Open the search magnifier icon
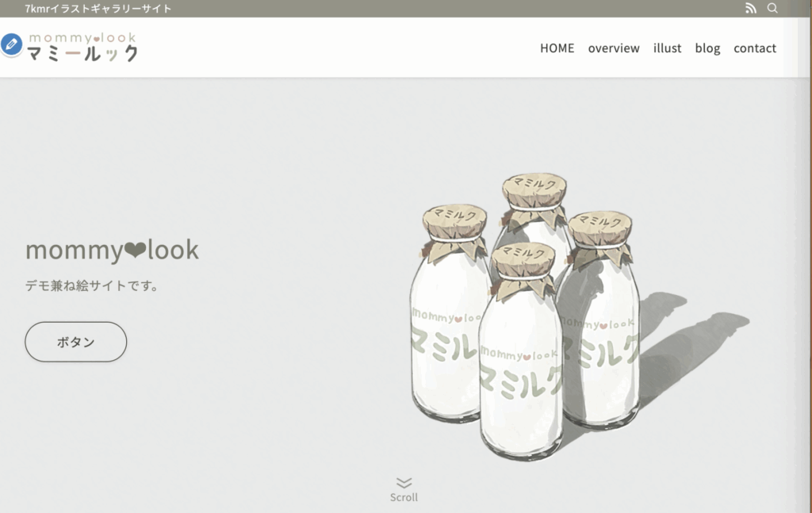This screenshot has width=812, height=513. pos(772,8)
